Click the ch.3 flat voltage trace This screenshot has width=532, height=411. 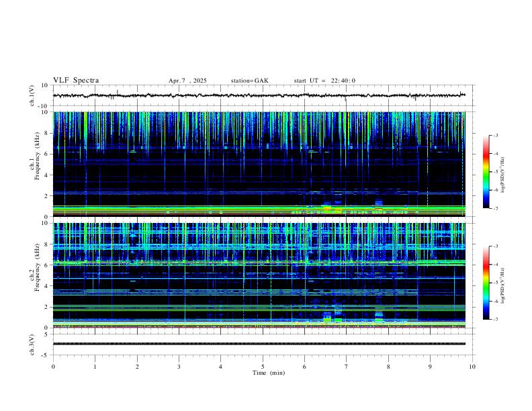(x=259, y=344)
